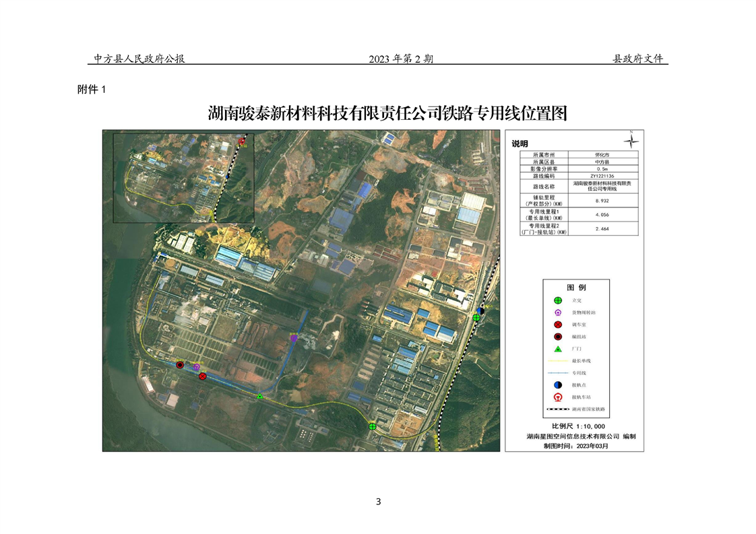Click the legend label 厂门
Viewport: 756px width, 534px height.
pos(577,348)
